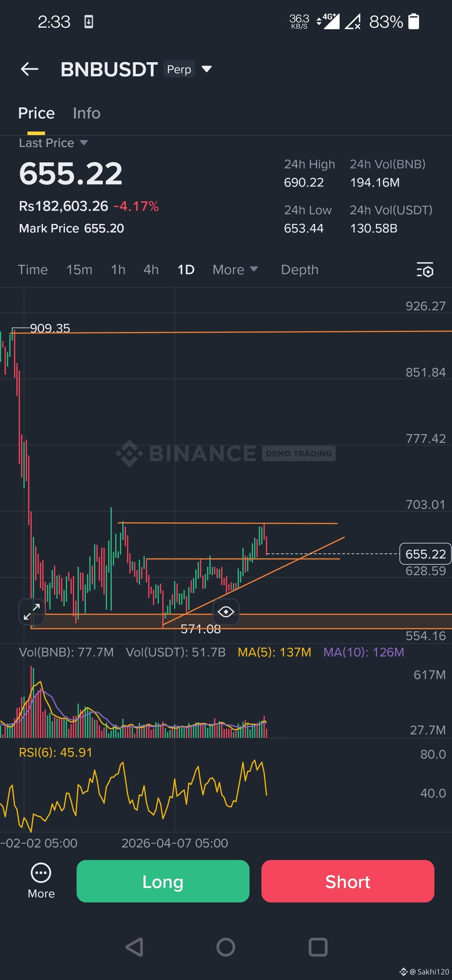Tap the 909.35 high price marker
This screenshot has height=980, width=452.
coord(50,328)
